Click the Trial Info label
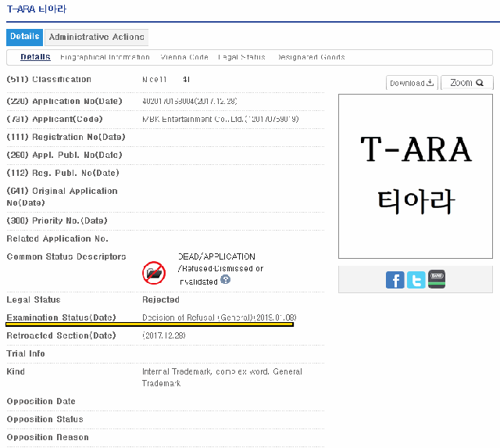This screenshot has height=448, width=500. (x=26, y=353)
